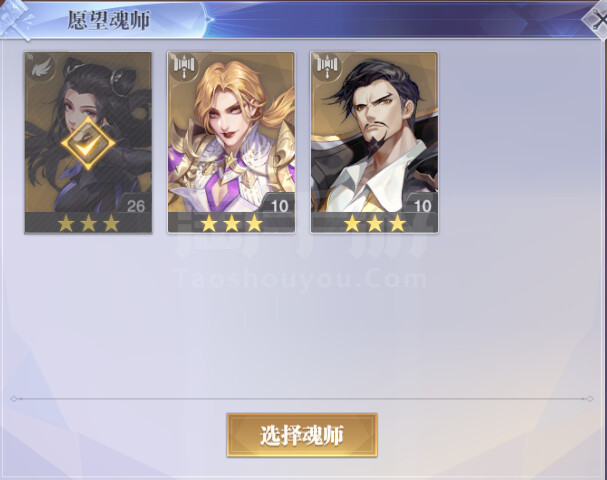
Task: Close the 愿望魂师 dialog
Action: point(597,20)
